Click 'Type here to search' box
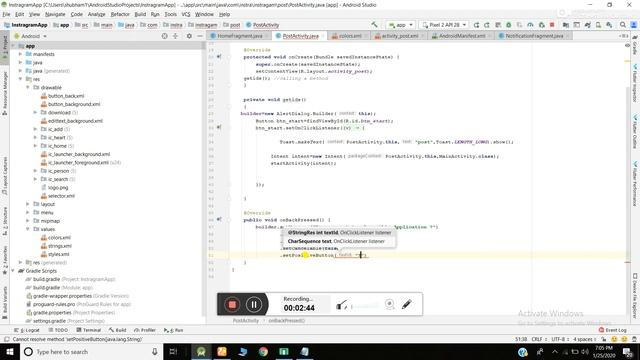The image size is (640, 360). coord(90,351)
